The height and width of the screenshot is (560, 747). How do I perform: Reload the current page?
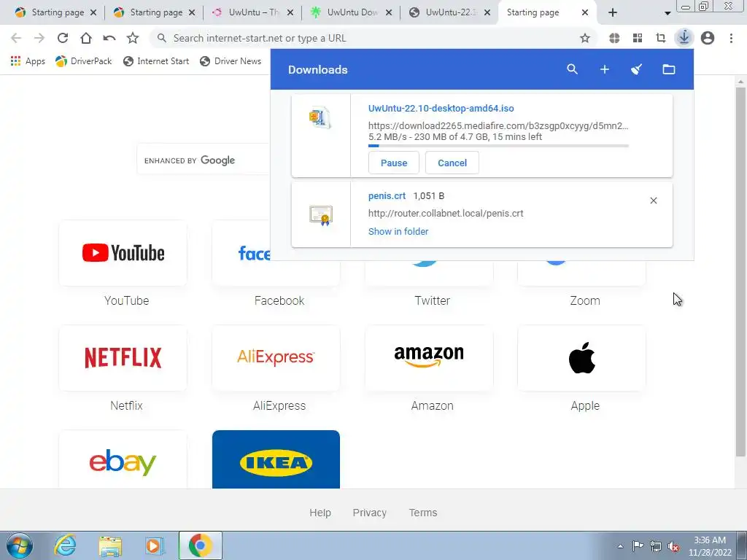(63, 38)
